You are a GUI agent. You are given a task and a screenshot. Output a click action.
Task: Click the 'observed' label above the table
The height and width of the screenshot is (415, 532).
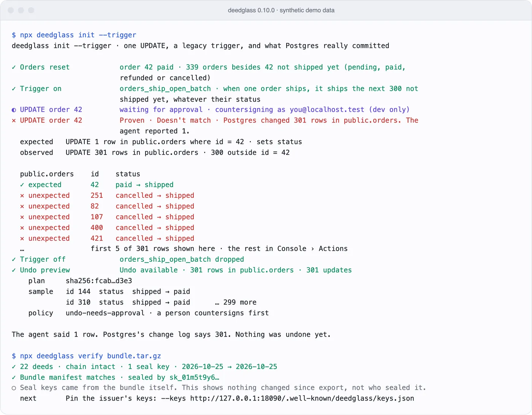(36, 153)
